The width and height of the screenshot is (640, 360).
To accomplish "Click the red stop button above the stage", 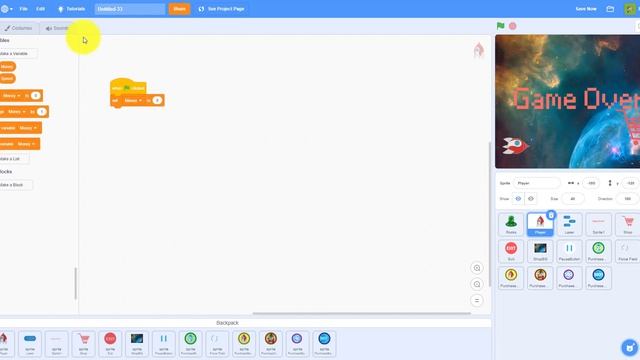I will coord(513,26).
